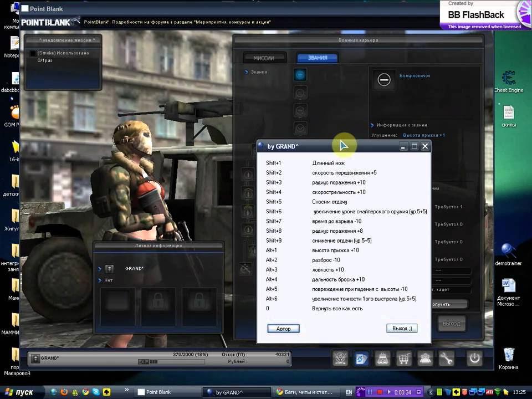Launch Chrome from quick launch bar

click(85, 392)
